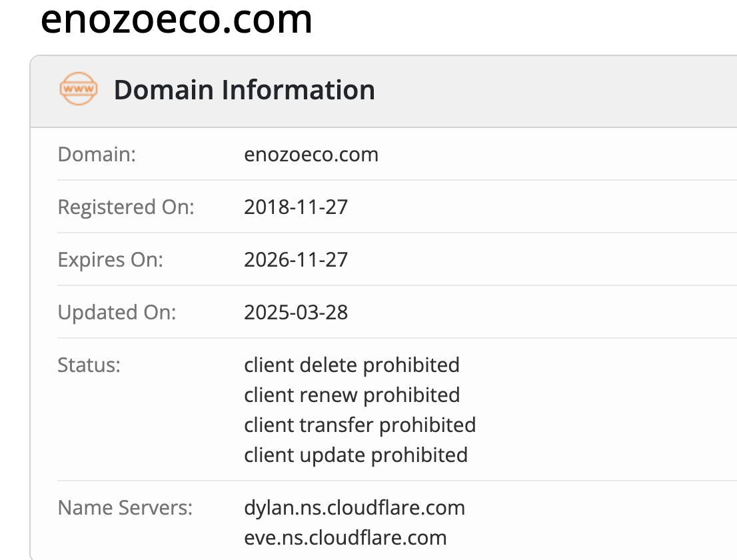737x560 pixels.
Task: Click the Domain: field label
Action: click(97, 155)
